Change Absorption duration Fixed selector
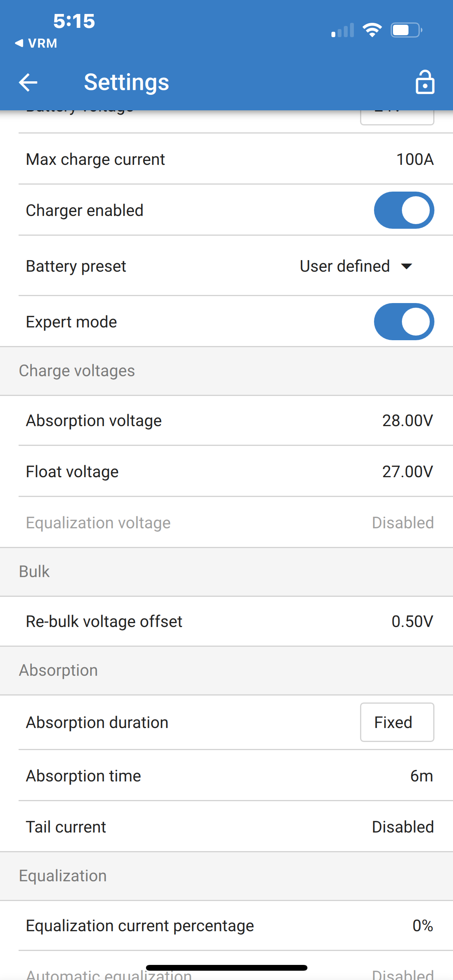Viewport: 453px width, 980px height. coord(397,722)
